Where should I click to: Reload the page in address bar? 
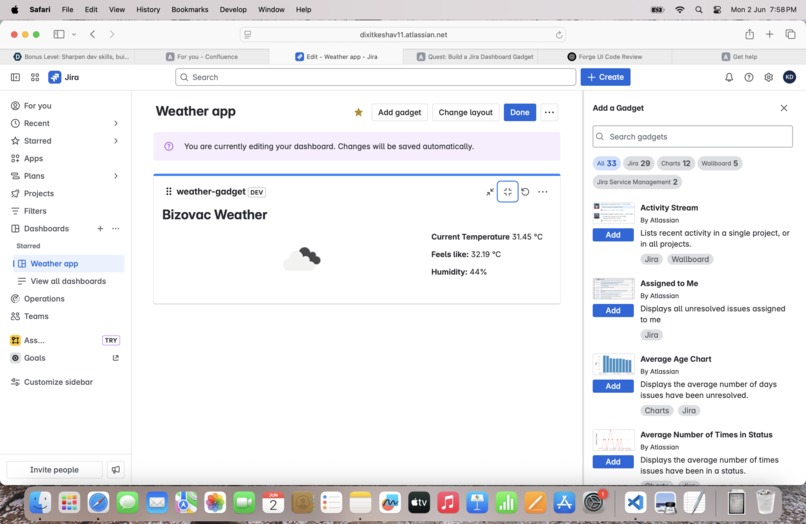[x=559, y=34]
